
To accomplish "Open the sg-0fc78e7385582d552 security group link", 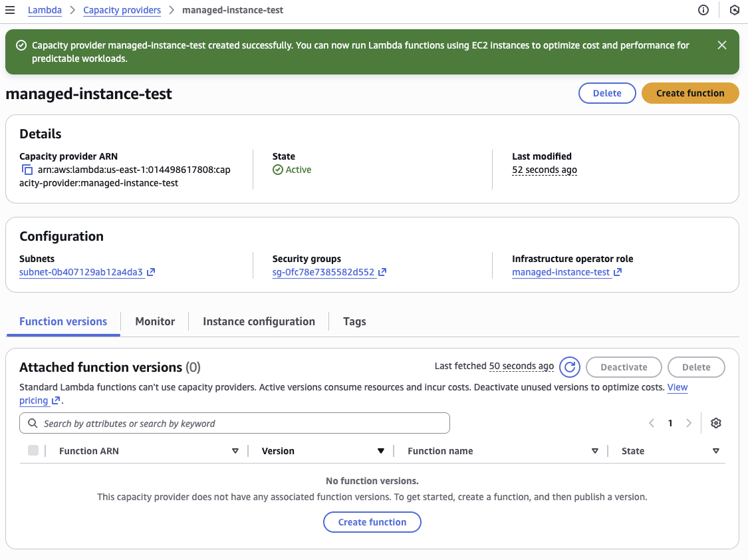I will coord(324,272).
